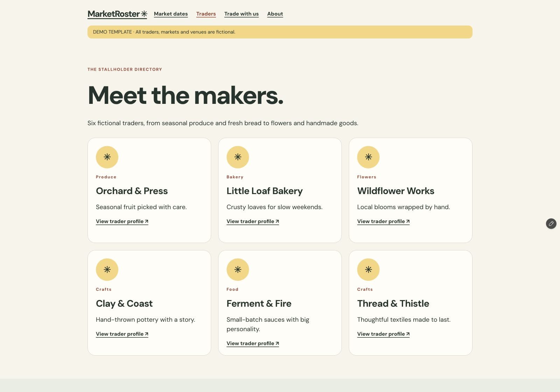Click the Little Loaf Bakery asterisk badge
The image size is (560, 392).
click(x=238, y=157)
